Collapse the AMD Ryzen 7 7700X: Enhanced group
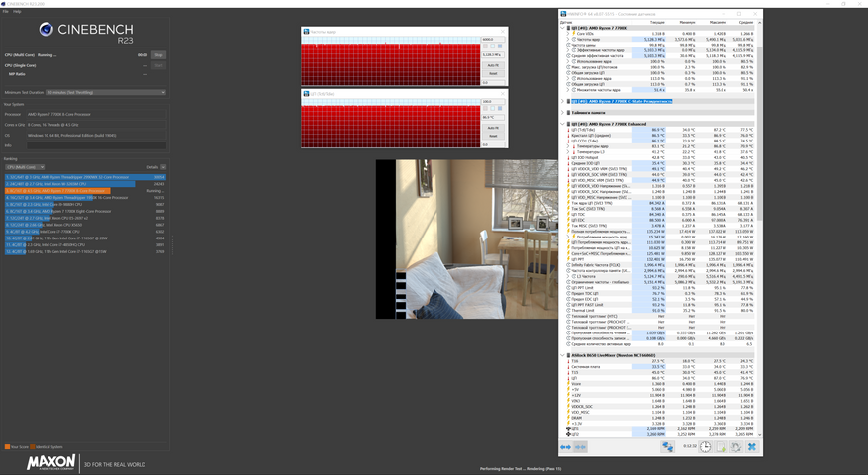 point(562,124)
